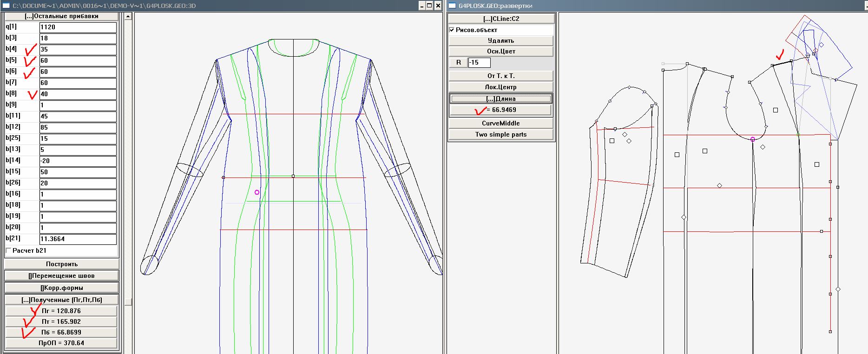Click the scroll-up arrow of parameter panel

click(x=128, y=16)
